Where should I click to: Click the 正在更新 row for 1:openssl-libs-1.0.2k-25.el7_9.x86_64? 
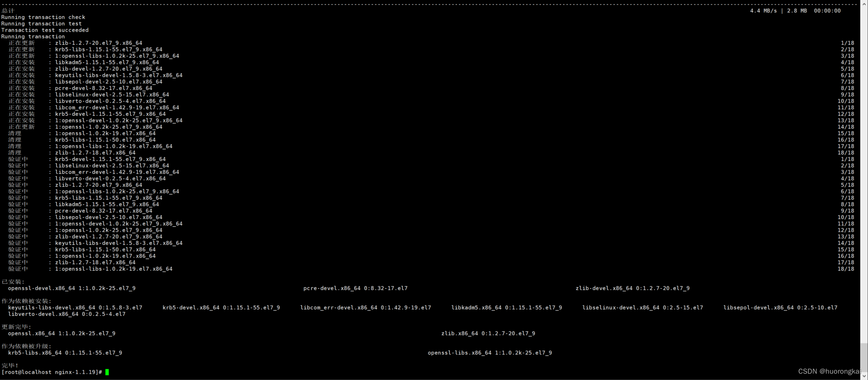(x=431, y=56)
